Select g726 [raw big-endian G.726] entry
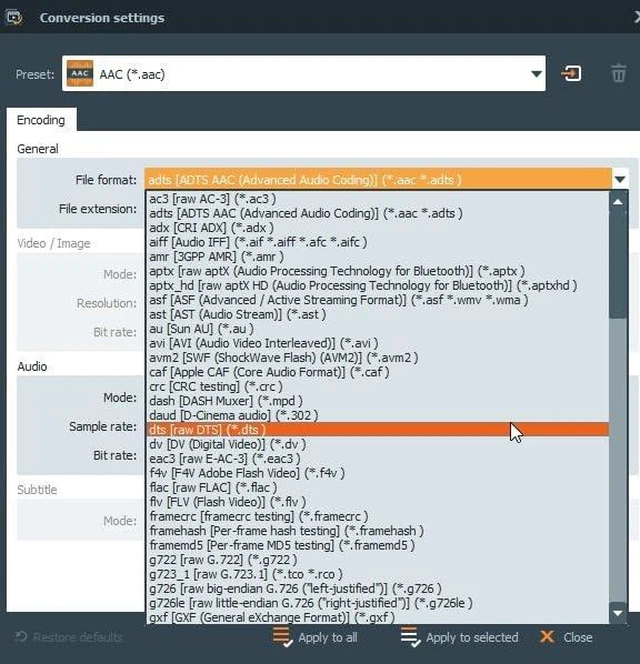This screenshot has width=640, height=664. (377, 588)
